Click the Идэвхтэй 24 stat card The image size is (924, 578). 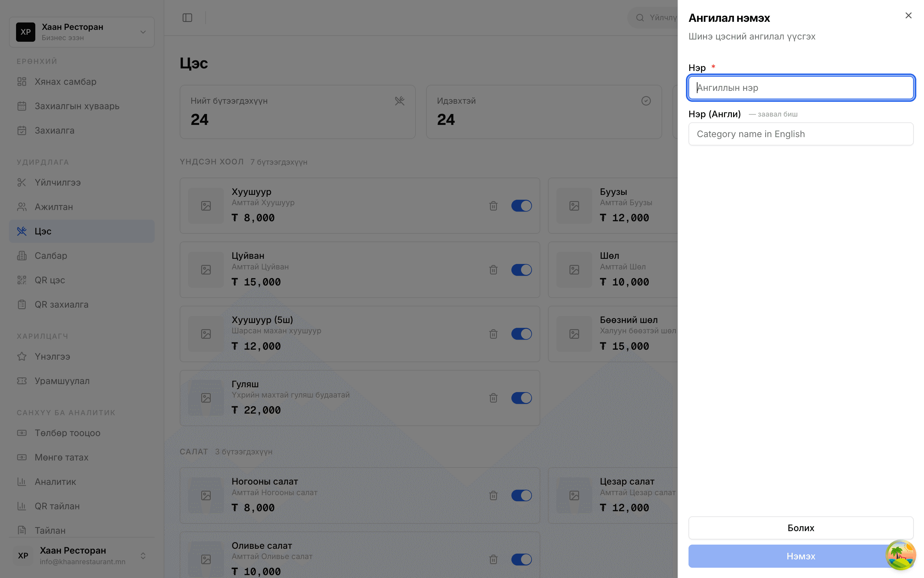[x=544, y=112]
